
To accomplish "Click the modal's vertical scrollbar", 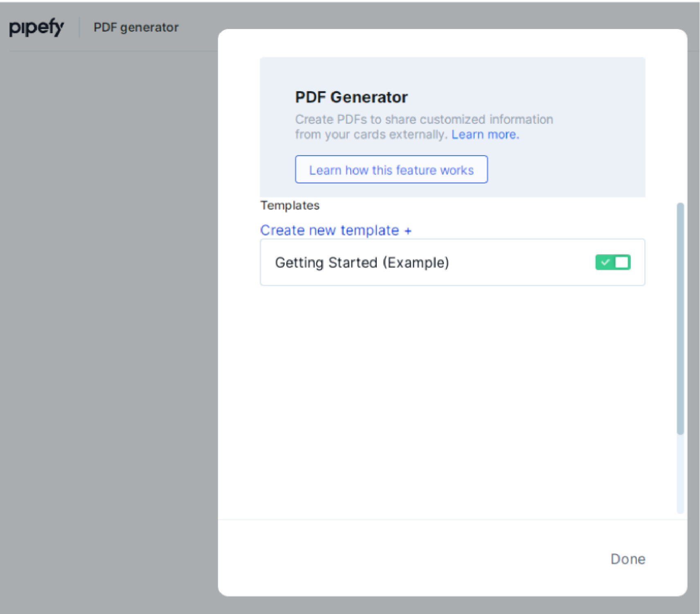I will tap(680, 318).
